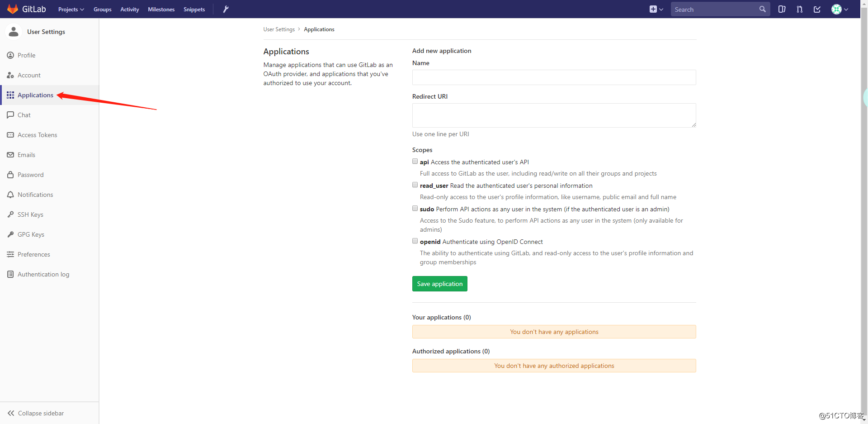868x424 pixels.
Task: Open the Activity menu item
Action: 130,9
